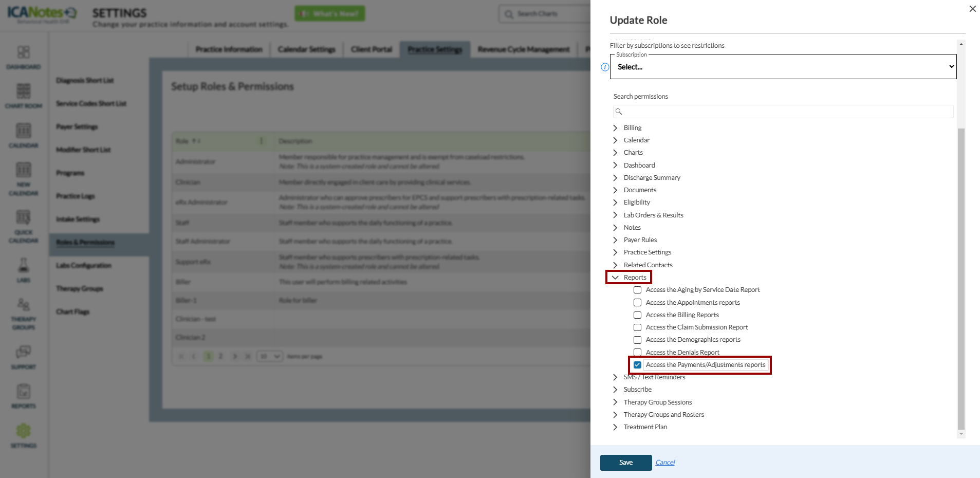Viewport: 980px width, 478px height.
Task: Expand the Eligibility permissions group
Action: (615, 203)
